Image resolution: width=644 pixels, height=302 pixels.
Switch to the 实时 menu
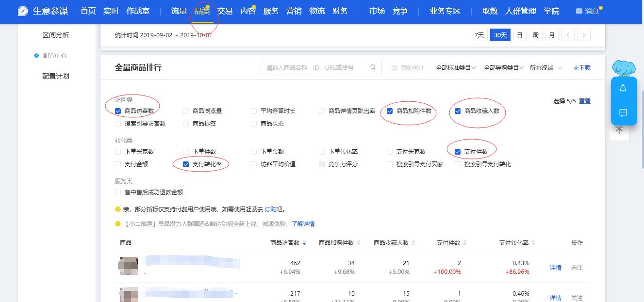111,11
